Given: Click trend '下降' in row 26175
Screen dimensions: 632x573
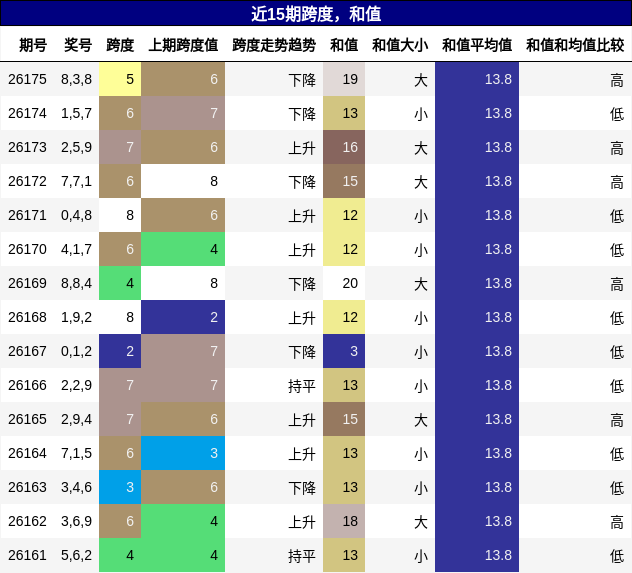Looking at the screenshot, I should [302, 80].
